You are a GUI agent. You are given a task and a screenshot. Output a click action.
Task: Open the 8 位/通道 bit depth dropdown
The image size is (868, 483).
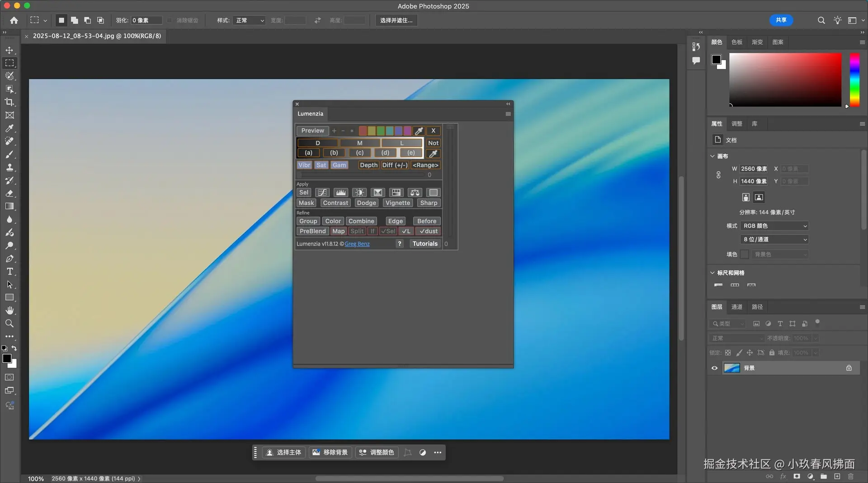(x=774, y=240)
